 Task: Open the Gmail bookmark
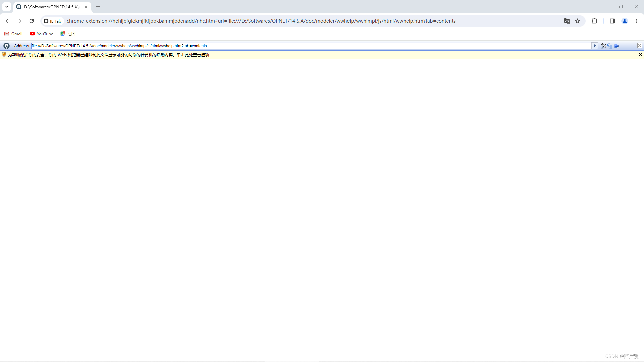(x=13, y=34)
